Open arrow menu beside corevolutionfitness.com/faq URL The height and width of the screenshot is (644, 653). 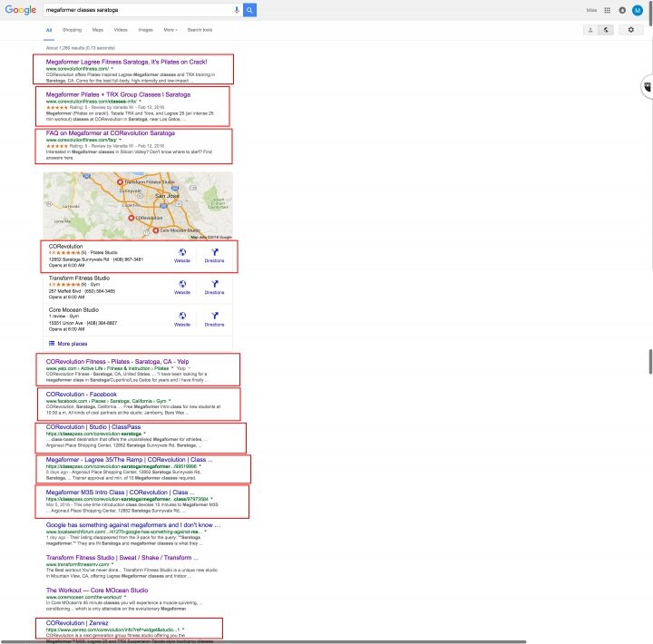tap(120, 140)
